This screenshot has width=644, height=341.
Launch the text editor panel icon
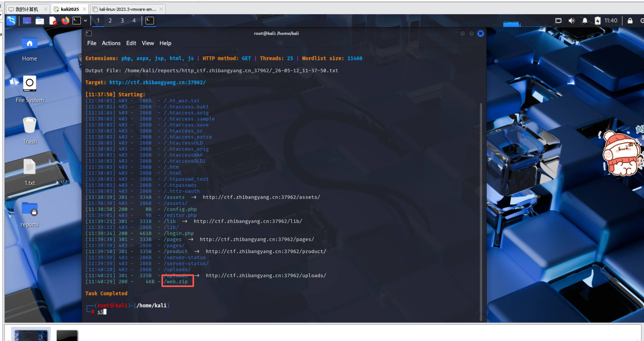tap(53, 20)
